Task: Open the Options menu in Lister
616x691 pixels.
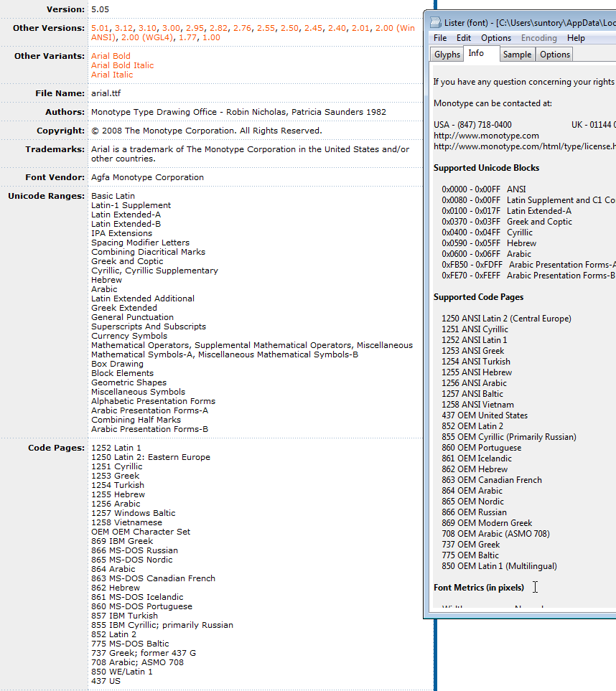Action: click(x=496, y=38)
